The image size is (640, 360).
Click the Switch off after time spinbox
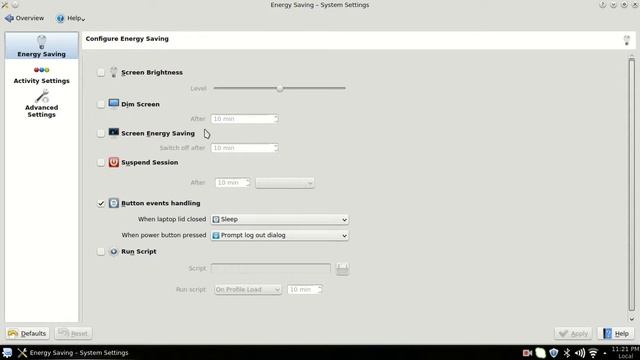pyautogui.click(x=244, y=148)
